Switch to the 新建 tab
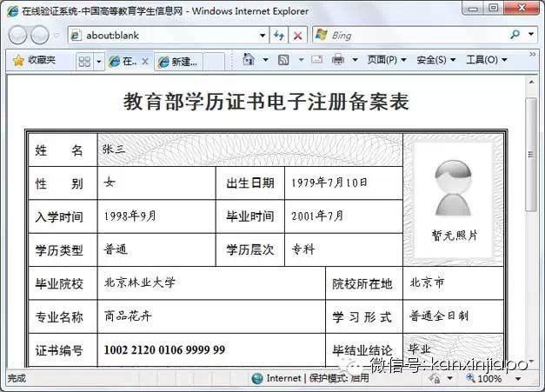This screenshot has width=545, height=392. coord(183,61)
